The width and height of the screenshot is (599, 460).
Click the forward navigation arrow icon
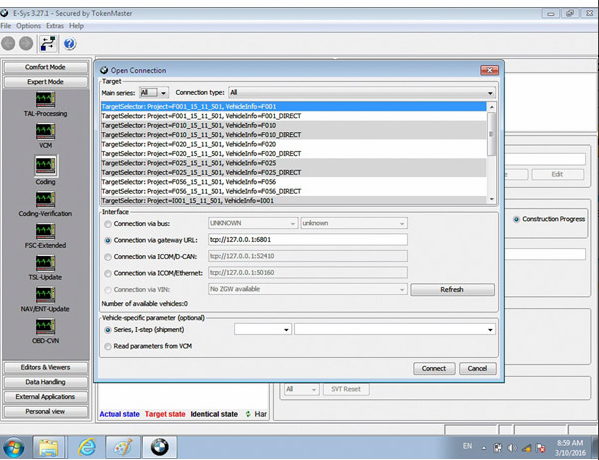26,44
